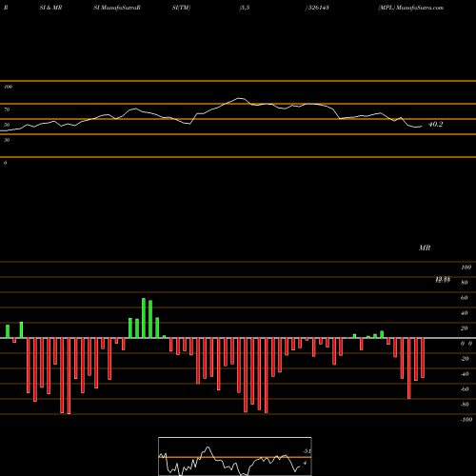This screenshot has height=476, width=476.
Task: Select the MR indicator label
Action: pyautogui.click(x=425, y=248)
